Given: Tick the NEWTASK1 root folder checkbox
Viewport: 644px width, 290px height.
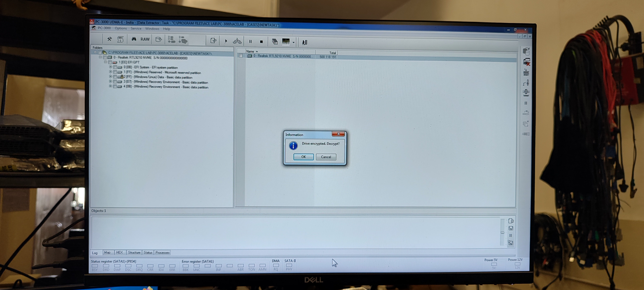Looking at the screenshot, I should coord(100,53).
